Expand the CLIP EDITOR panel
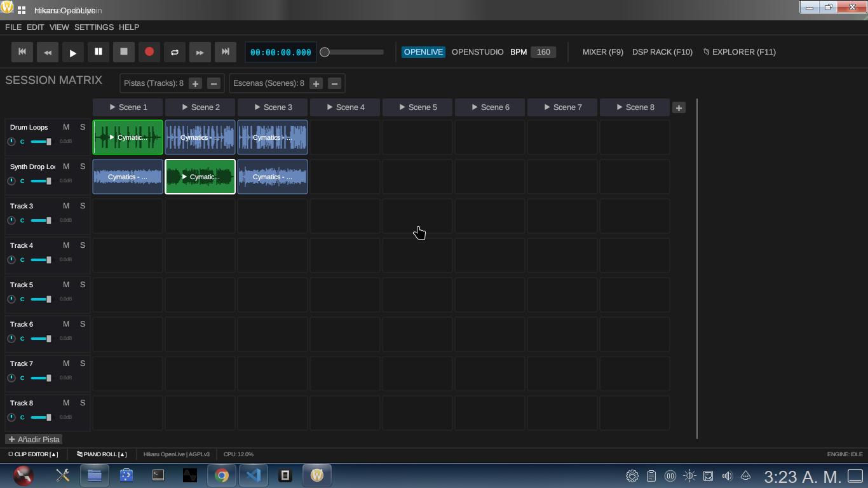This screenshot has height=488, width=868. [x=33, y=454]
